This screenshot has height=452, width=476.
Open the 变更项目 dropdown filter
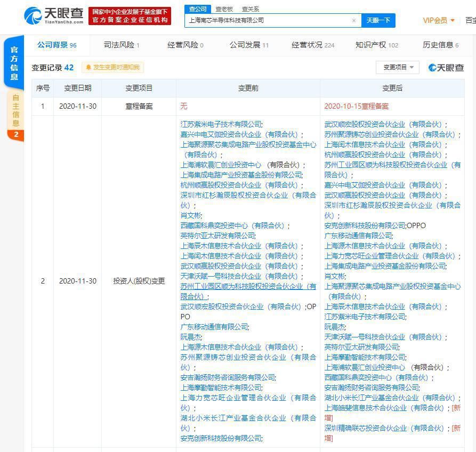click(x=398, y=67)
